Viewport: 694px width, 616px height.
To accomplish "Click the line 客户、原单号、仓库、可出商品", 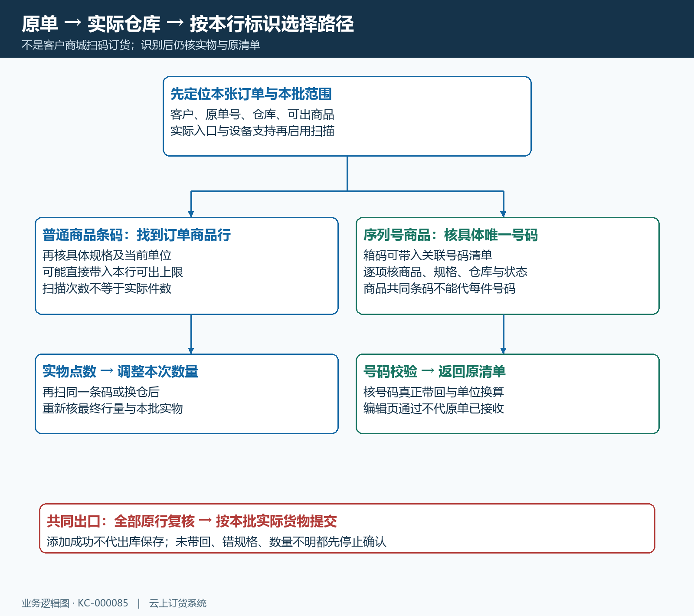I will (x=252, y=115).
